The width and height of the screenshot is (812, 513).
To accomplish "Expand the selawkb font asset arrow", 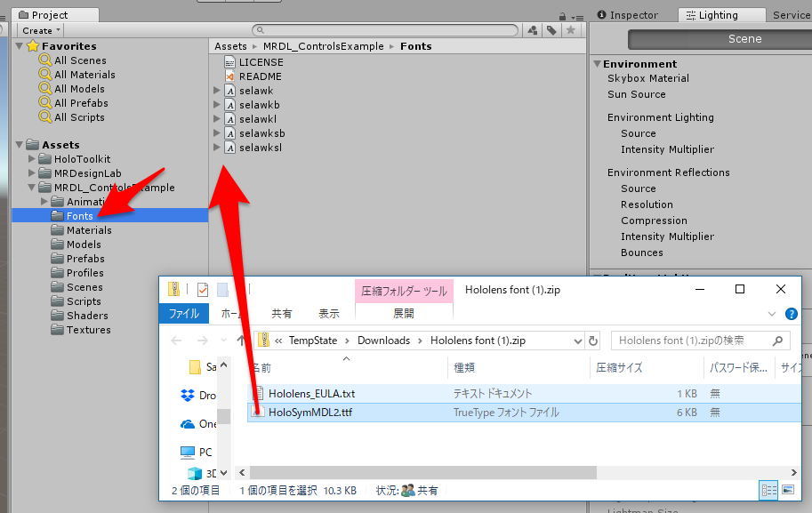I will 217,105.
